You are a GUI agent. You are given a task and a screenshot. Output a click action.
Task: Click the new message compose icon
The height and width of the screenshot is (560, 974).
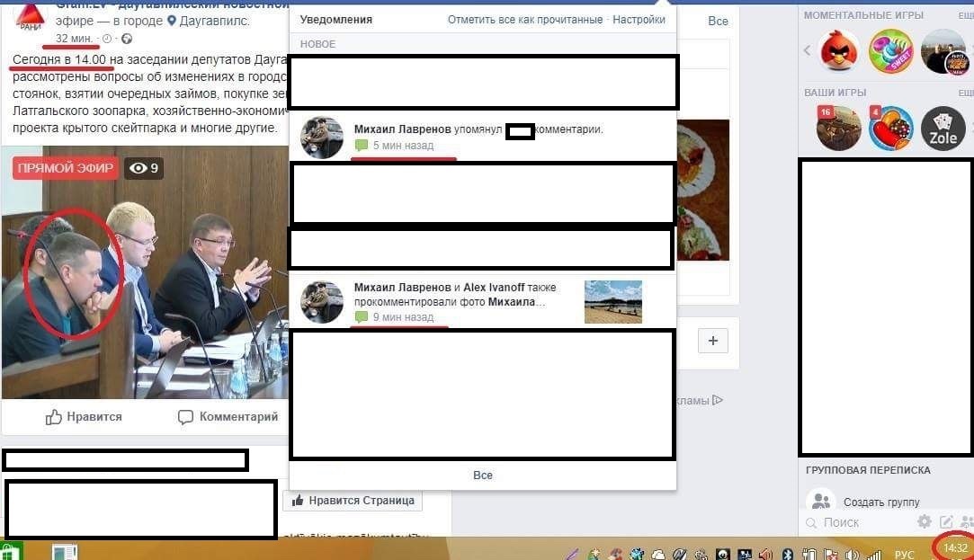[x=946, y=522]
